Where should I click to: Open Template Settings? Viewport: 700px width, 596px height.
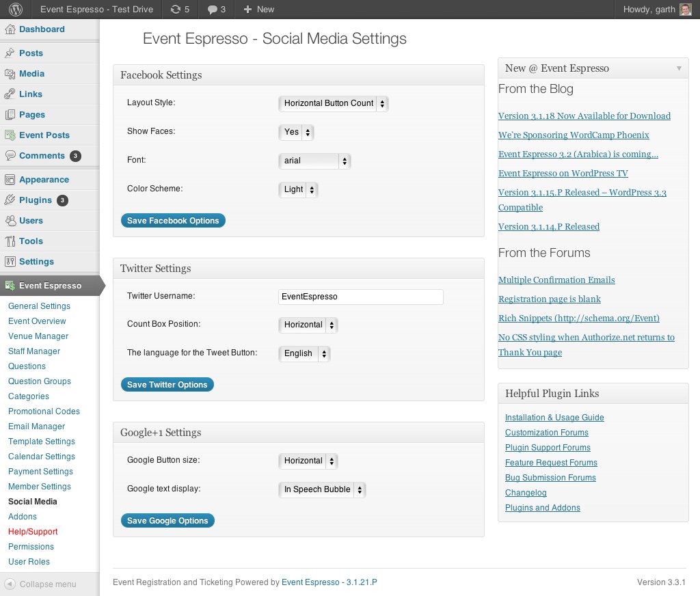click(42, 442)
